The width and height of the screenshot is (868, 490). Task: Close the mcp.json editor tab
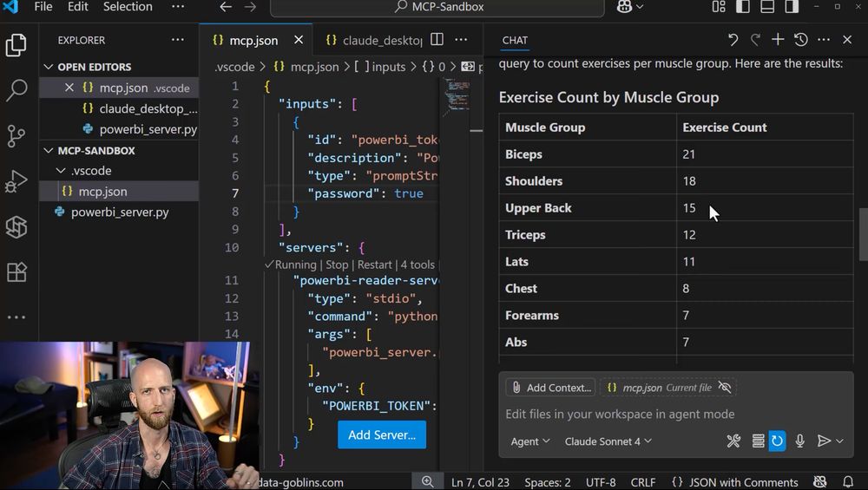(299, 40)
